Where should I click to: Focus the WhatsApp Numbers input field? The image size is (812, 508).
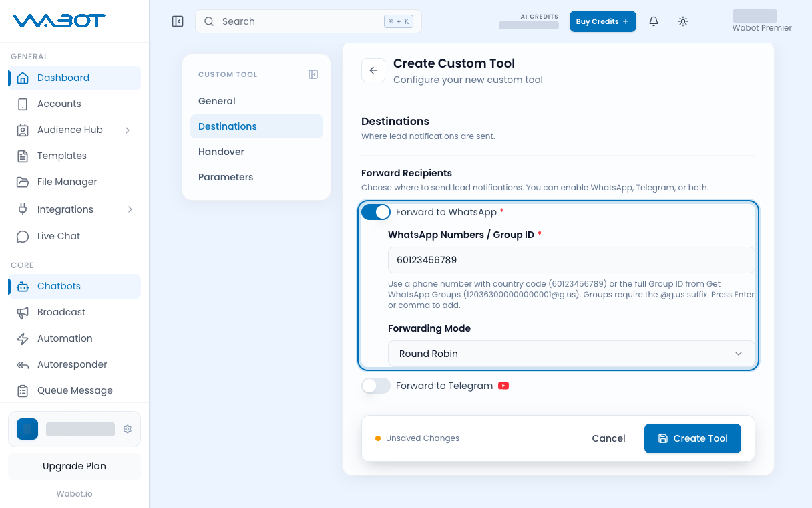tap(572, 260)
